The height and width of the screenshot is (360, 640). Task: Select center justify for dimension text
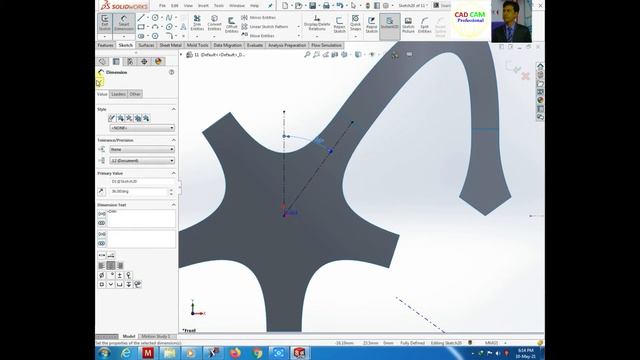pos(111,266)
